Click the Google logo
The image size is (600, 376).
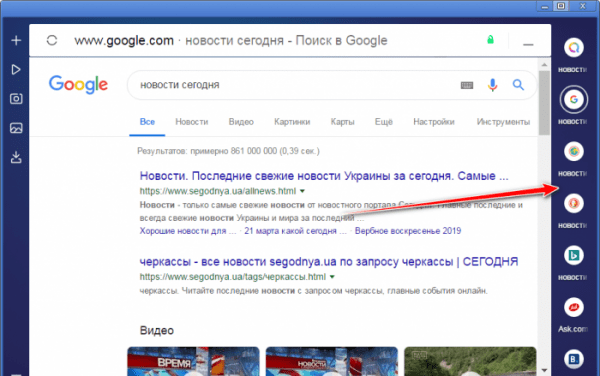pyautogui.click(x=78, y=85)
